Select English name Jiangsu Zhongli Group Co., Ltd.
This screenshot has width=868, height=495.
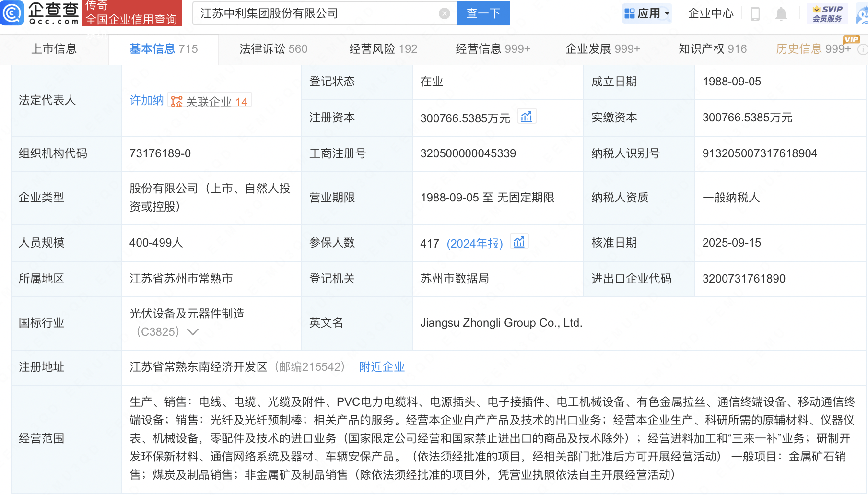click(501, 323)
